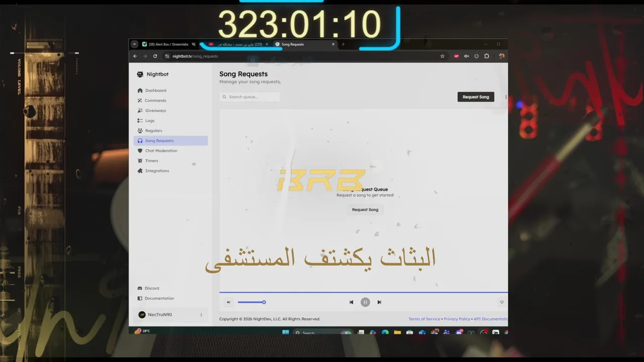Reload the Nightbot page
Screen dimensions: 644x362
click(155, 56)
